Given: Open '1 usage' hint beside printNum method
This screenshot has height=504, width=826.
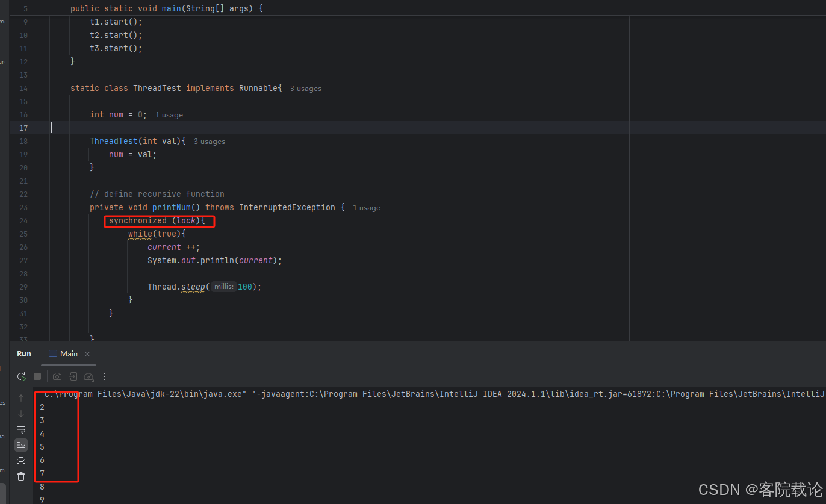Looking at the screenshot, I should coord(367,208).
